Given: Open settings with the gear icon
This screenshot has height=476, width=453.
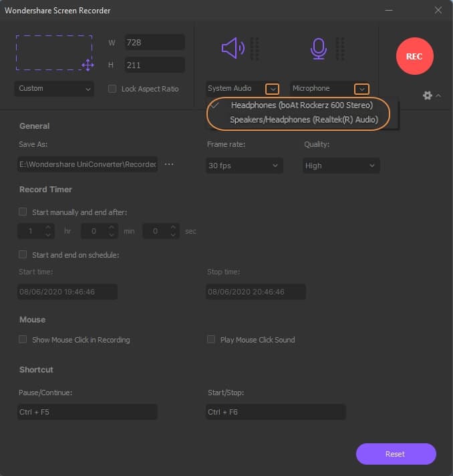Looking at the screenshot, I should (x=428, y=95).
